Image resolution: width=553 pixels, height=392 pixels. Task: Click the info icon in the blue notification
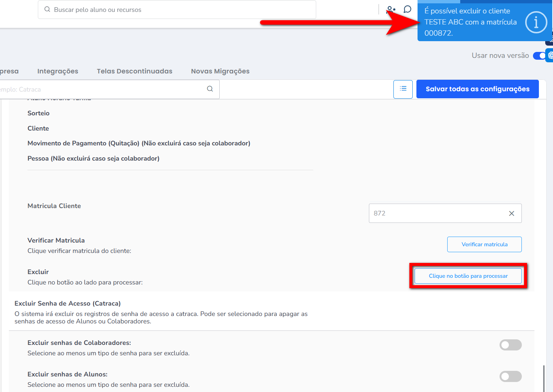coord(536,22)
